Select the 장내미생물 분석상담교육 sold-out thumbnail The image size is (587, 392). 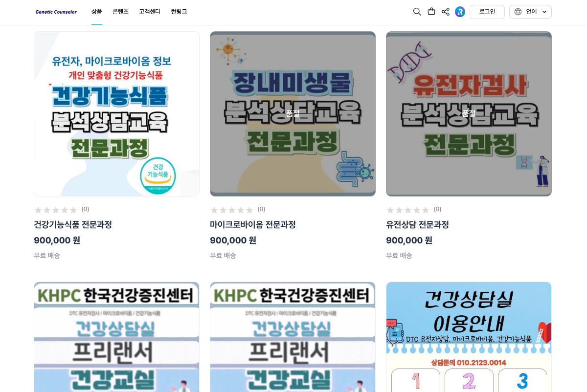[293, 114]
